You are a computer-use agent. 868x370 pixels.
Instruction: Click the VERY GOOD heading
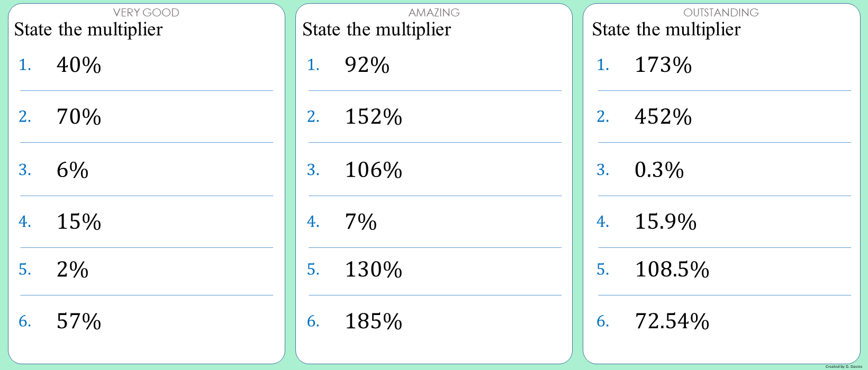click(x=146, y=13)
